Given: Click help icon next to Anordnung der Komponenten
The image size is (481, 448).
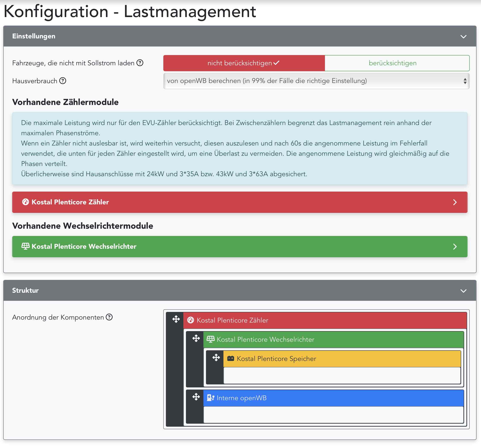Looking at the screenshot, I should pos(109,317).
